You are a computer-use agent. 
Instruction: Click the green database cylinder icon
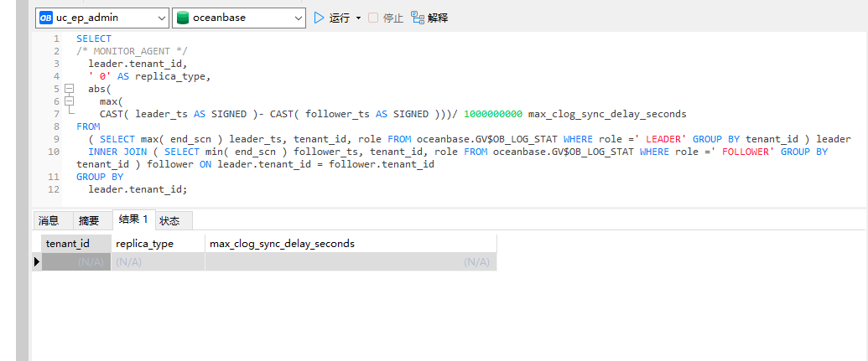click(182, 18)
